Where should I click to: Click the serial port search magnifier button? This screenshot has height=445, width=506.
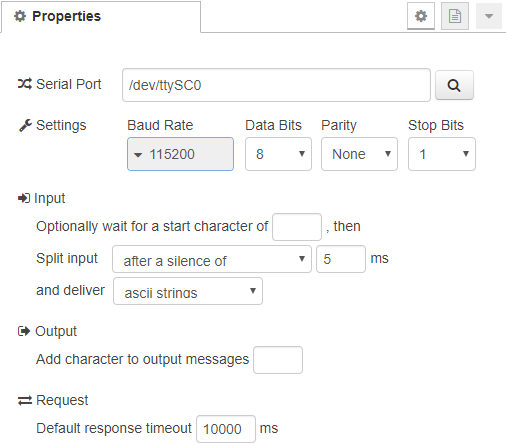(454, 85)
